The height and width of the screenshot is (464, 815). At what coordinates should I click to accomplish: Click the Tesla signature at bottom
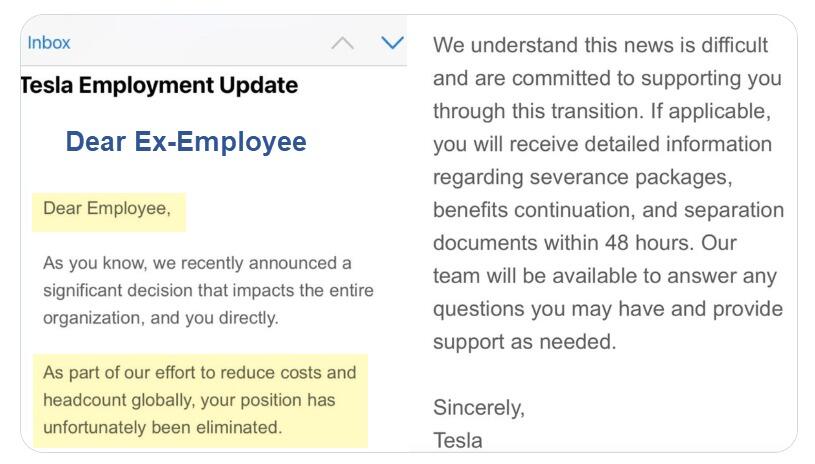coord(457,440)
